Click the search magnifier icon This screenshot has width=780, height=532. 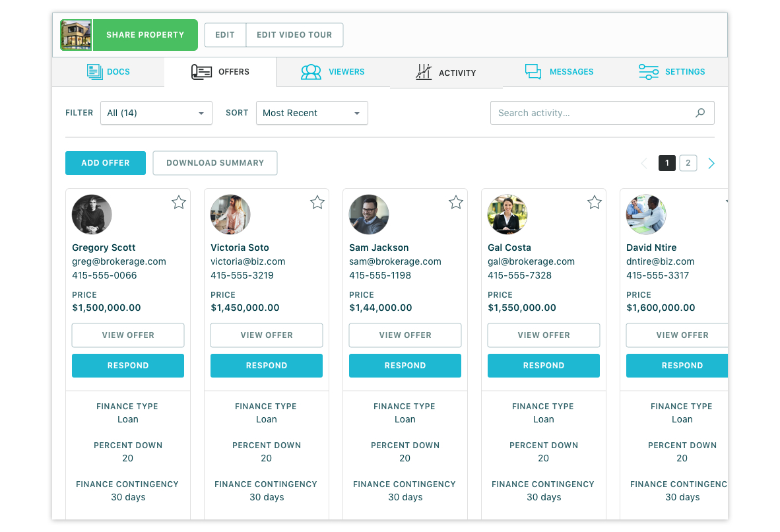click(x=700, y=113)
